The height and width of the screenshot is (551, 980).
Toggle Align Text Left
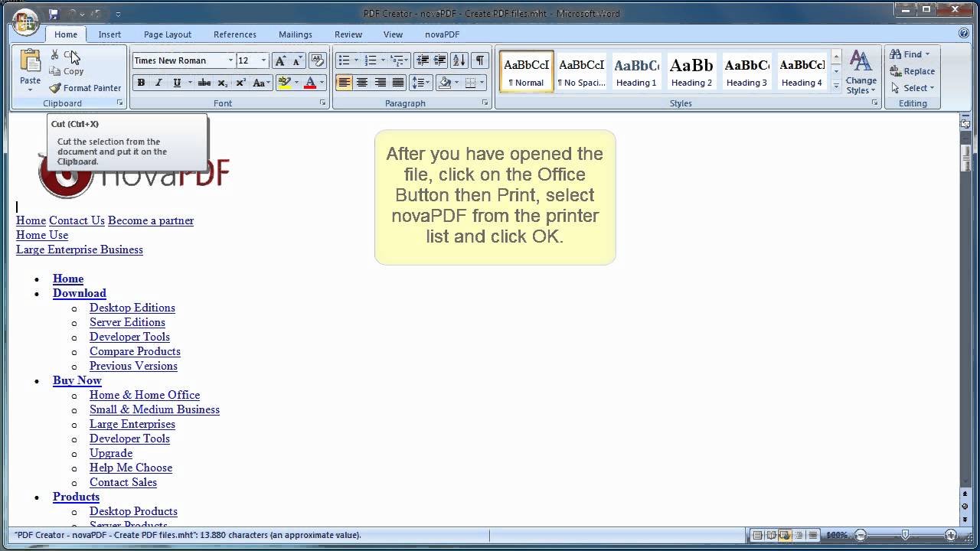(x=344, y=83)
